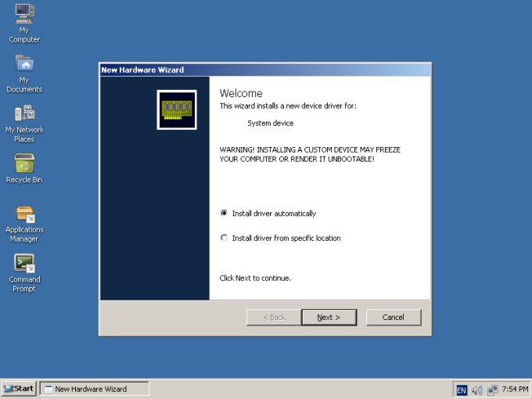Image resolution: width=532 pixels, height=399 pixels.
Task: Click the hardware card icon in the wizard
Action: (x=177, y=110)
